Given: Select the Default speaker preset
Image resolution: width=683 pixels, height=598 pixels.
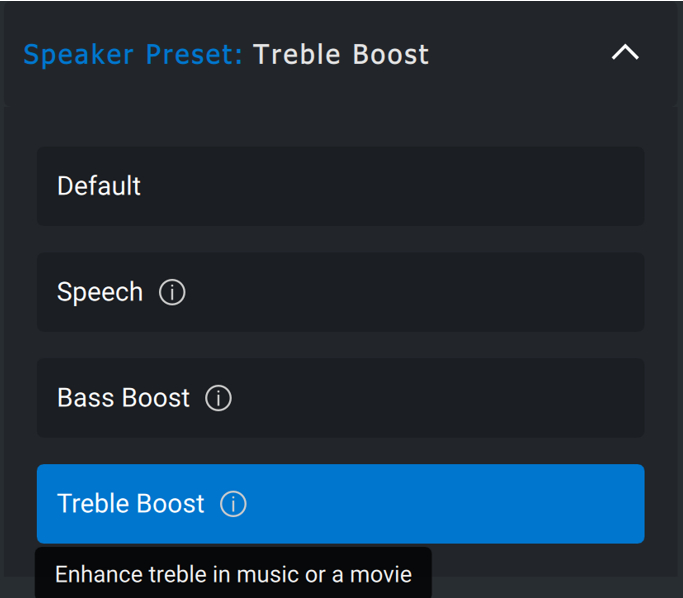Looking at the screenshot, I should (340, 186).
